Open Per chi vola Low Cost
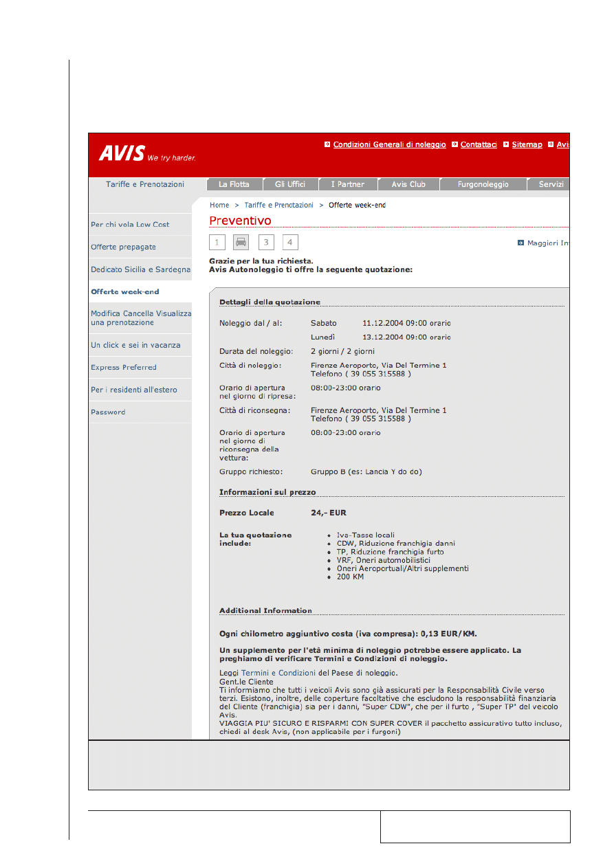The height and width of the screenshot is (868, 614). coord(130,225)
